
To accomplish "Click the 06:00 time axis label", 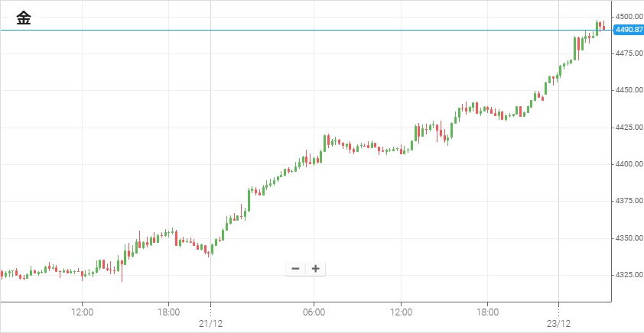I will pyautogui.click(x=314, y=312).
